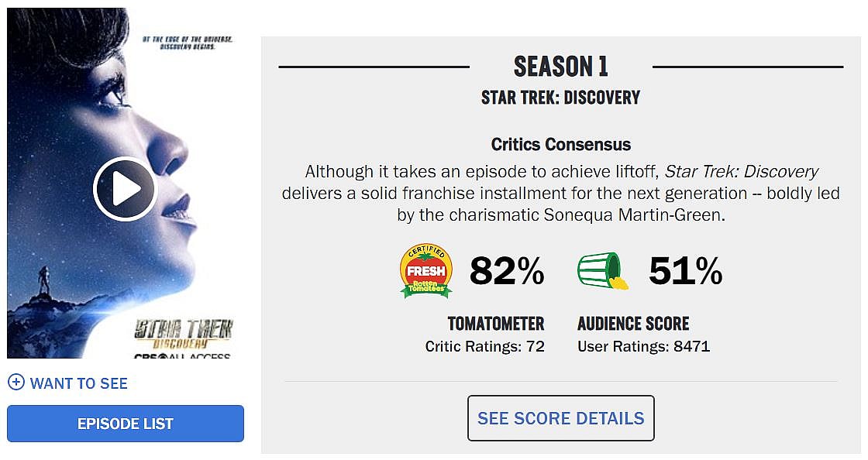Add the show via Want to See
868x460 pixels.
(x=78, y=383)
